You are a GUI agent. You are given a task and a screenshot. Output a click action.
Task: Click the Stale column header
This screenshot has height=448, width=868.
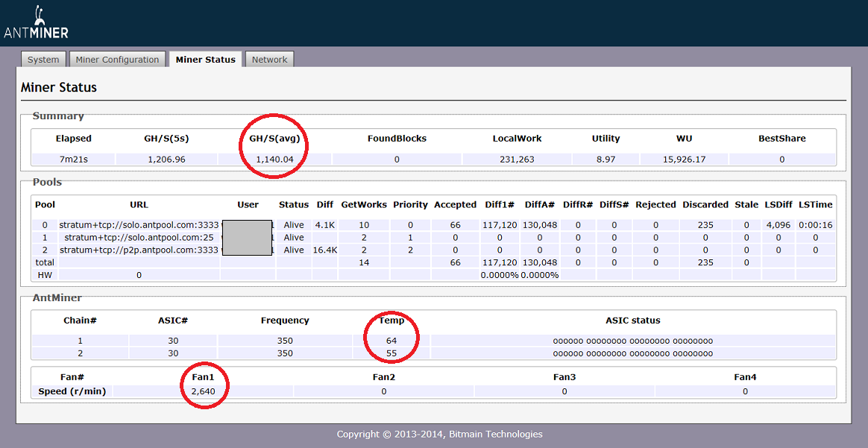click(x=746, y=205)
